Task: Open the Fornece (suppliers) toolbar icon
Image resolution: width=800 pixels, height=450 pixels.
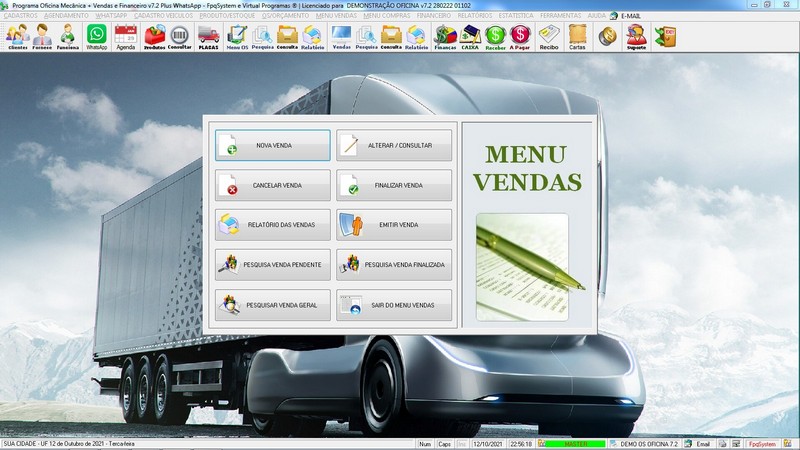Action: [x=42, y=37]
